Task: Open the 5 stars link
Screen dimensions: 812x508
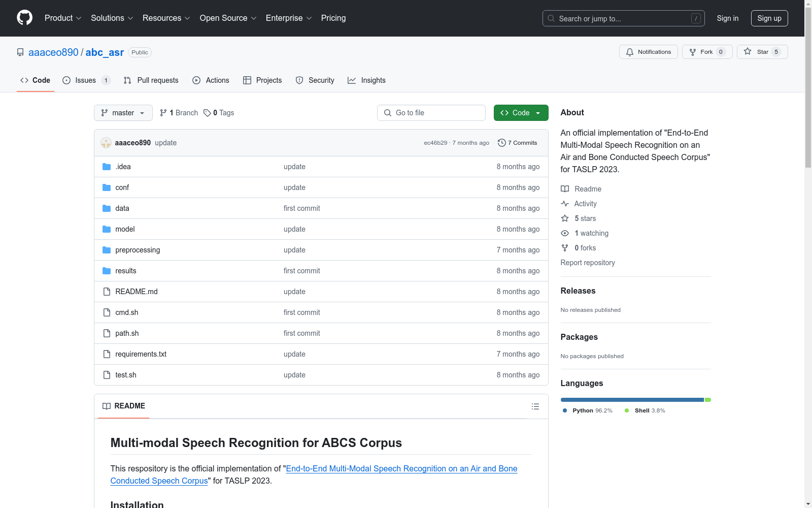Action: click(585, 218)
